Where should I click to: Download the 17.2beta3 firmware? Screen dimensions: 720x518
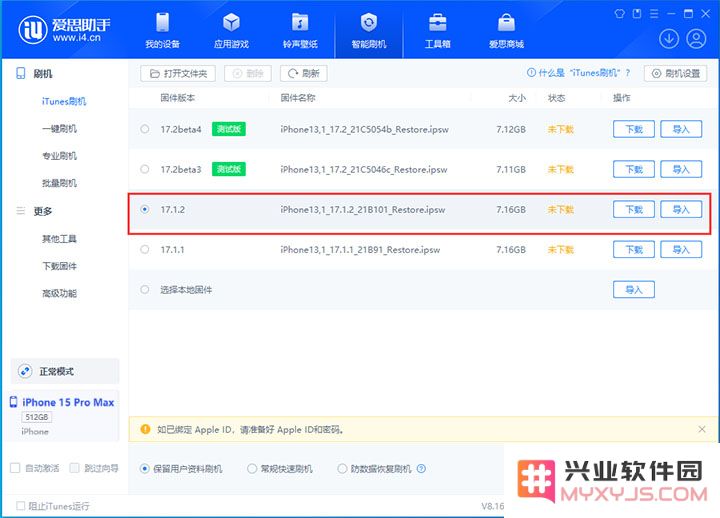coord(634,169)
